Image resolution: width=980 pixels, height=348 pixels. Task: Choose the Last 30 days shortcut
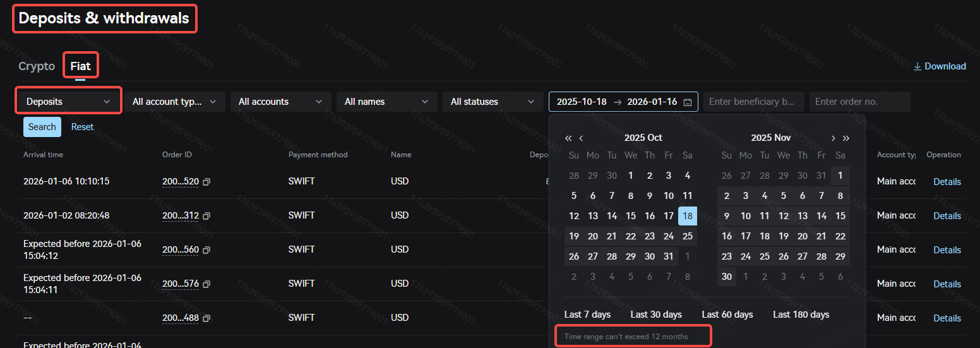click(x=656, y=315)
